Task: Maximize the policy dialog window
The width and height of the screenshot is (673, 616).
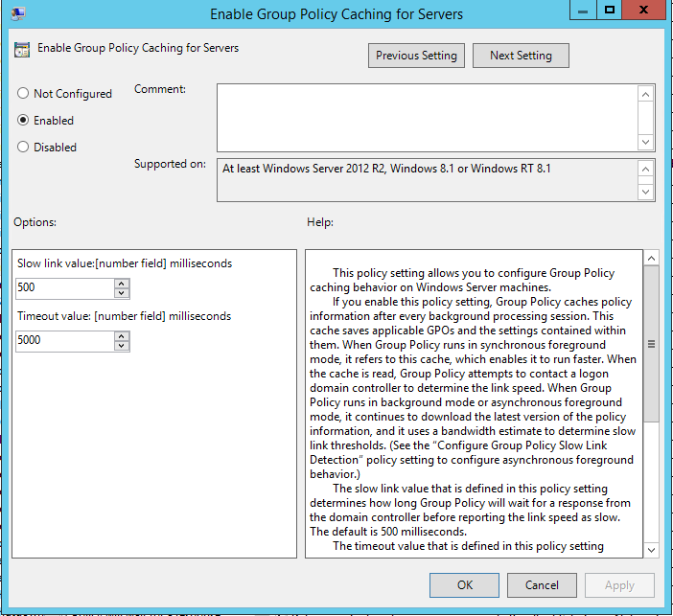Action: (x=609, y=10)
